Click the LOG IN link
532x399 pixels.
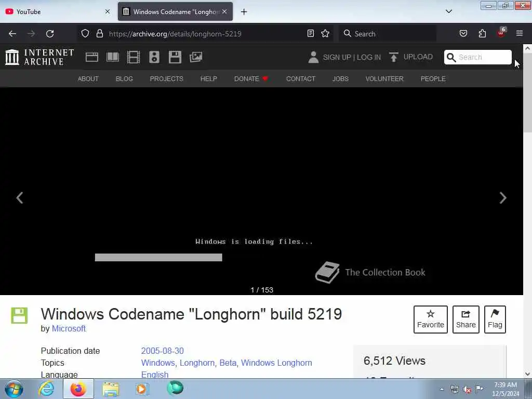[x=369, y=57]
